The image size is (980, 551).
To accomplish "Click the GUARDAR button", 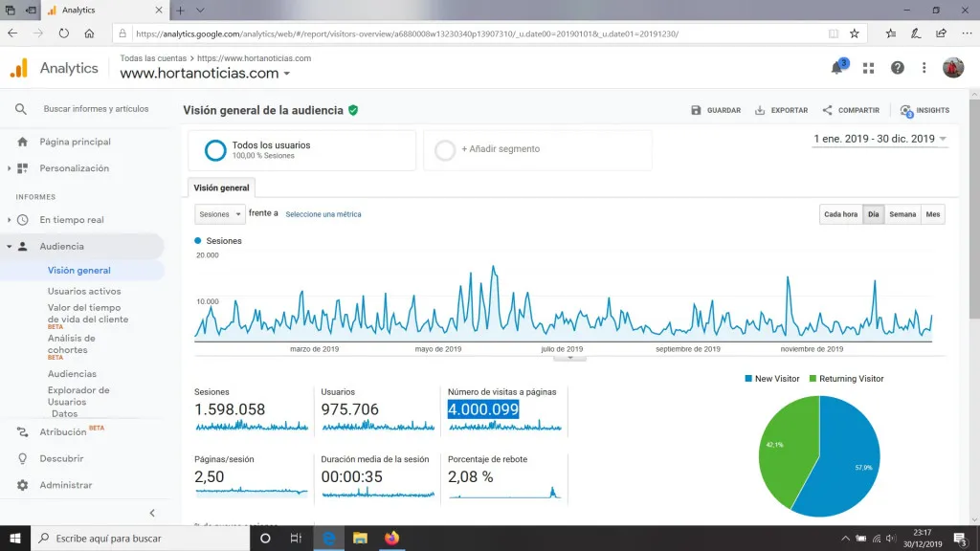I will [x=716, y=111].
